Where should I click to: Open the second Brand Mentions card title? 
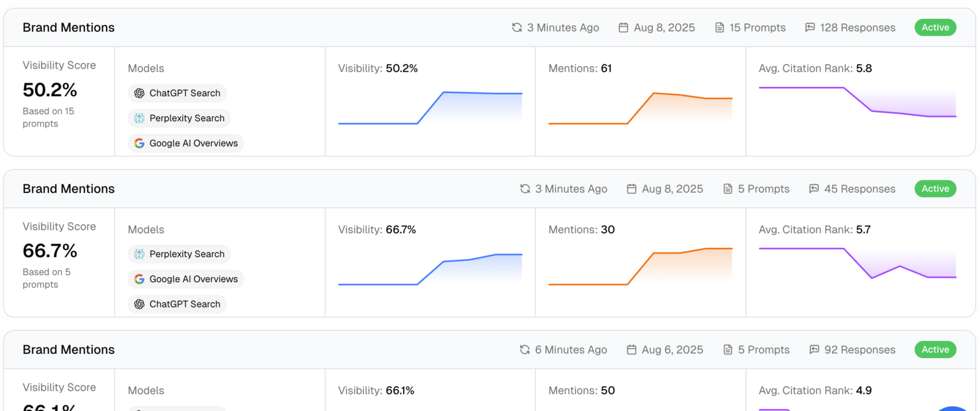pyautogui.click(x=69, y=189)
